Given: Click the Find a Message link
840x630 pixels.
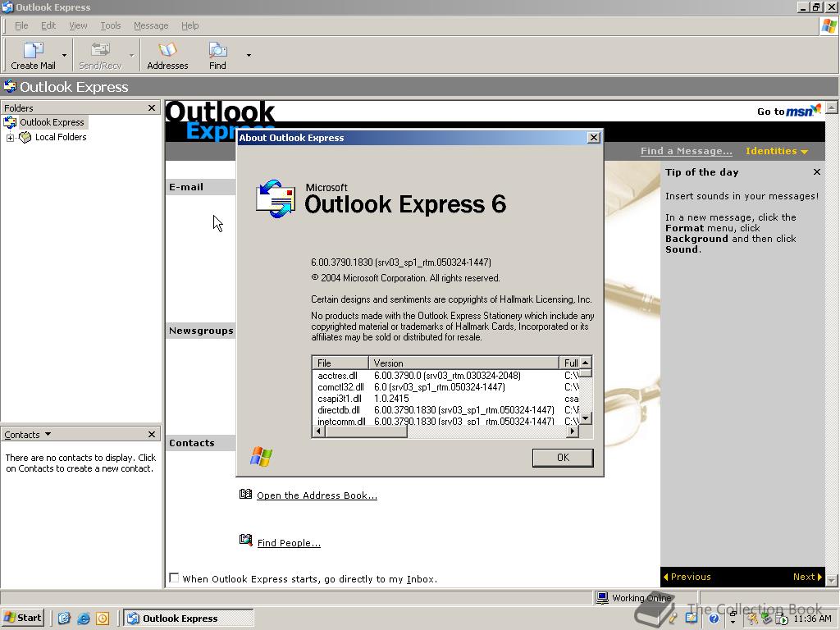Looking at the screenshot, I should tap(687, 151).
